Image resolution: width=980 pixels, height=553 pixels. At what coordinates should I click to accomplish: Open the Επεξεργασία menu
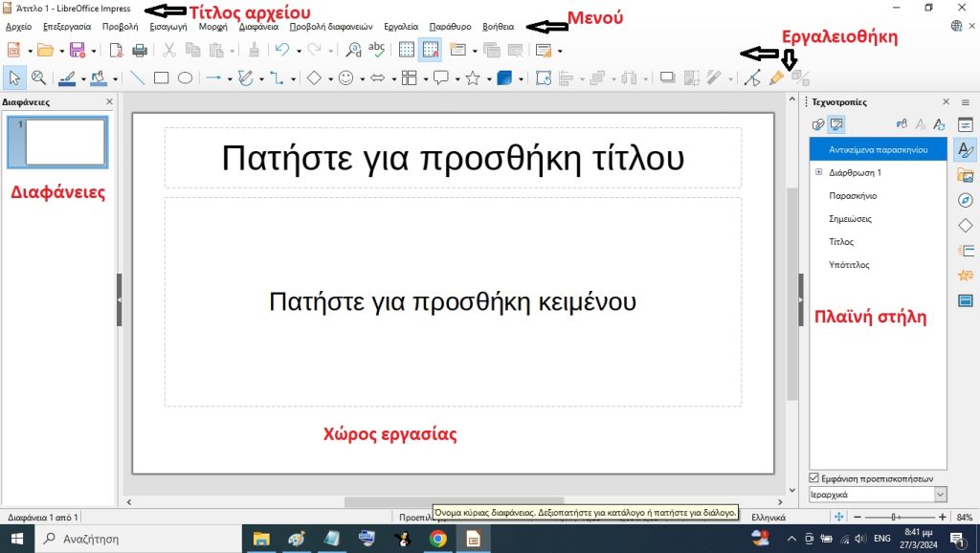coord(67,26)
